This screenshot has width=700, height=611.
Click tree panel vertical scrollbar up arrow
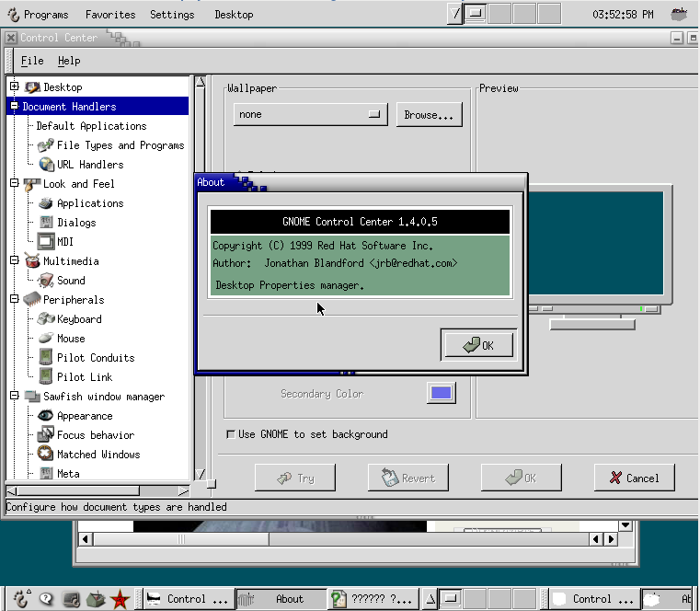click(201, 82)
